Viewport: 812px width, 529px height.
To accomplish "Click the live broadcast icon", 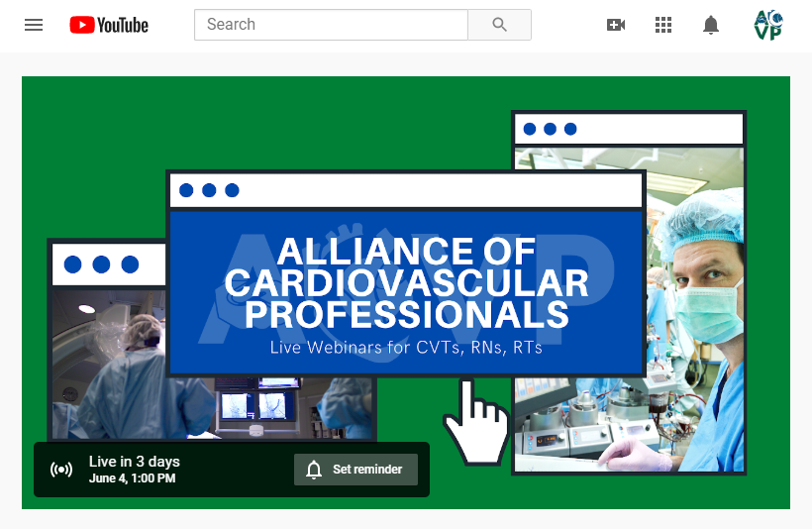I will pyautogui.click(x=61, y=470).
